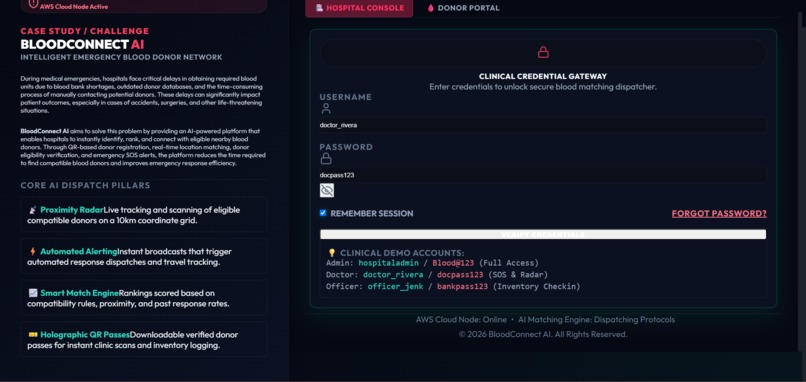This screenshot has height=382, width=806.
Task: Click the username input field
Action: pyautogui.click(x=543, y=125)
